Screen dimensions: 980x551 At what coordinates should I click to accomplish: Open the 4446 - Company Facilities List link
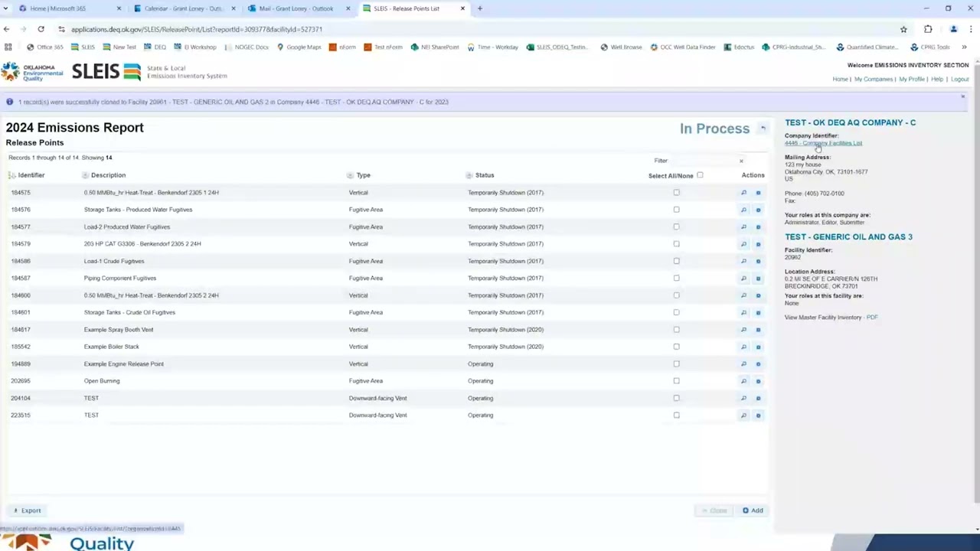tap(823, 143)
